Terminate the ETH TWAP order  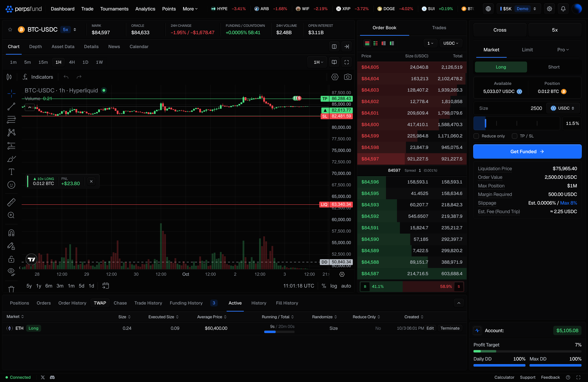click(x=450, y=328)
